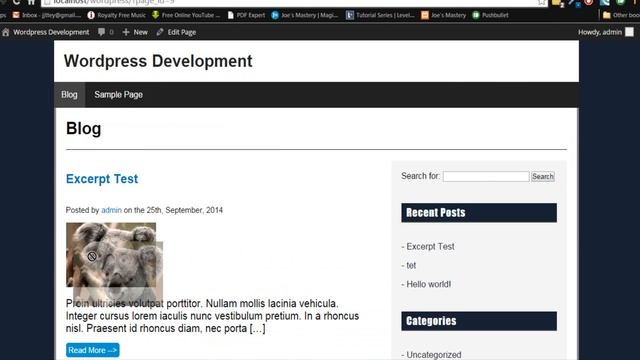This screenshot has width=640, height=360.
Task: Click the WordPress Development admin bar home icon
Action: coord(6,32)
